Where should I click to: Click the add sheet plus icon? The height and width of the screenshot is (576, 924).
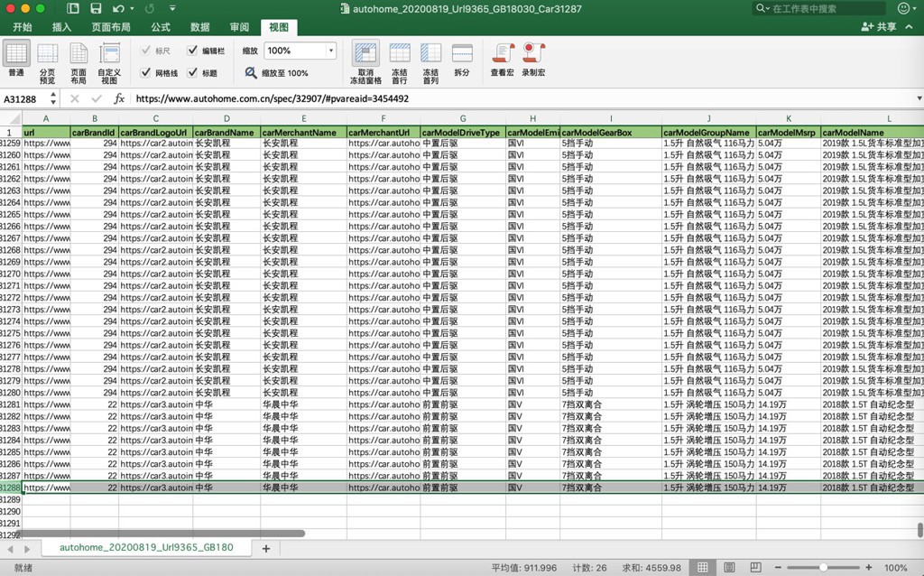(266, 548)
